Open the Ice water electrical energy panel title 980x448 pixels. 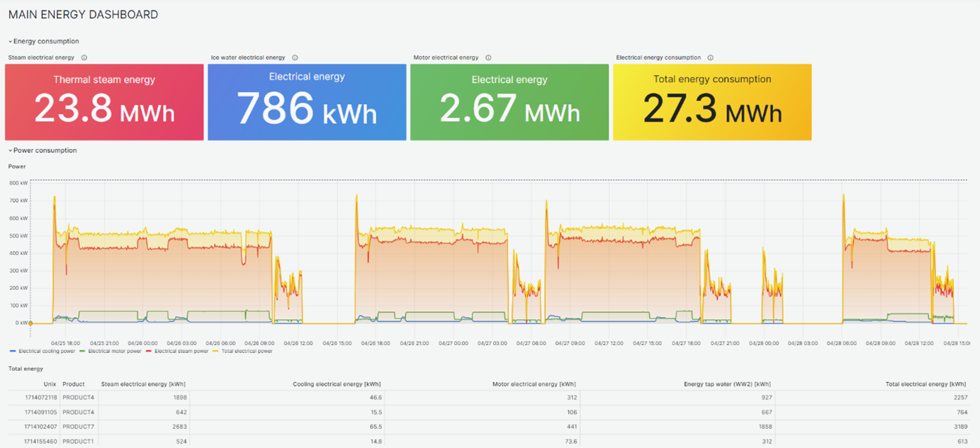pyautogui.click(x=248, y=58)
